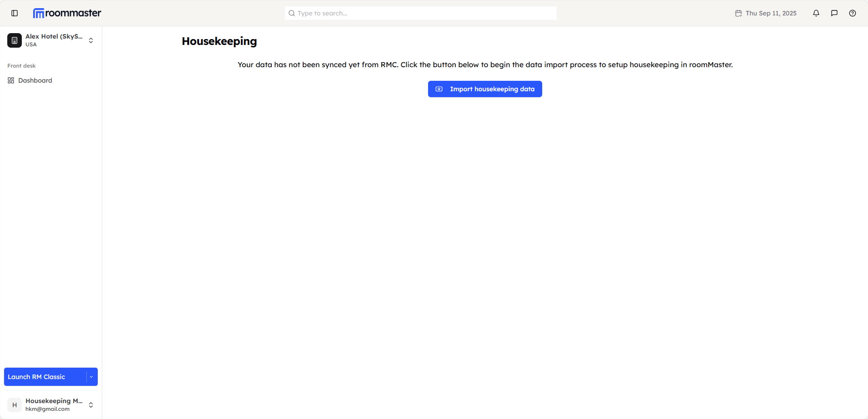The image size is (868, 419).
Task: Click the Thu Sep 11, 2025 date
Action: coord(771,13)
